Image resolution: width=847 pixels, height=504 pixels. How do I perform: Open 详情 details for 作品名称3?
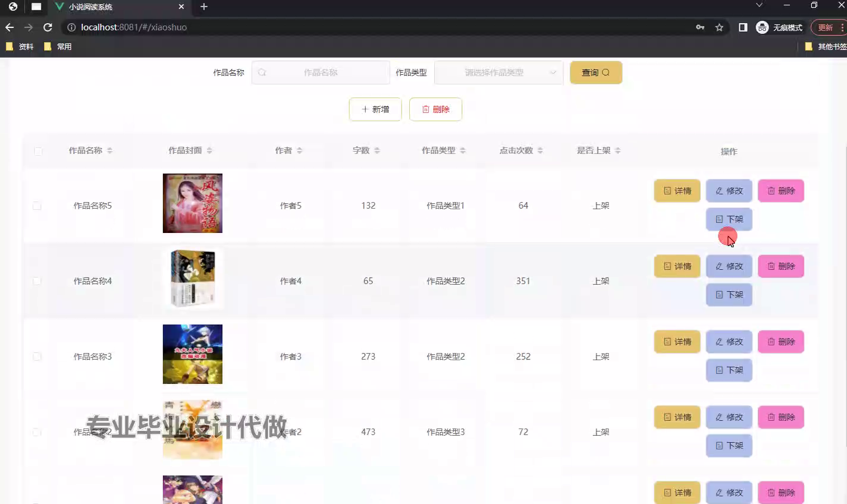coord(677,342)
